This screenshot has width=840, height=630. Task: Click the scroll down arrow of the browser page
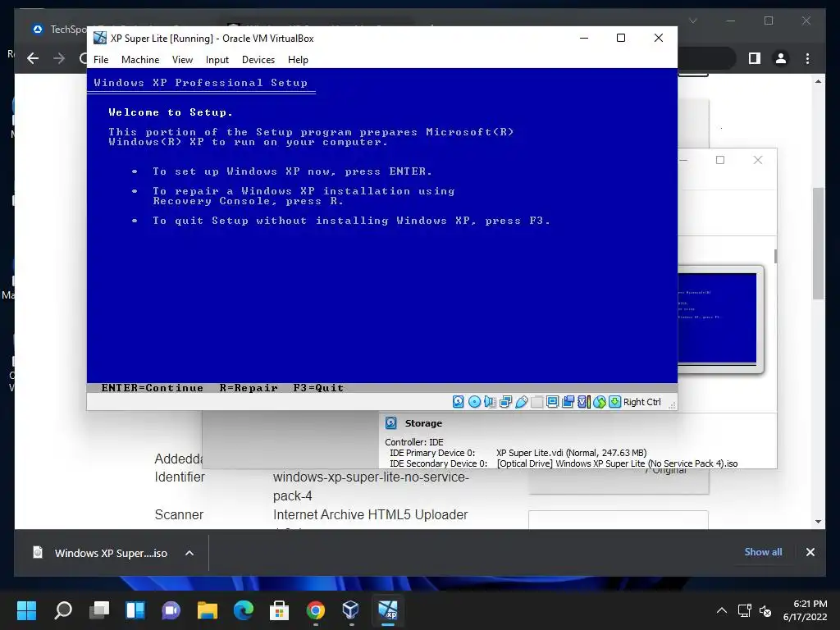(x=818, y=521)
